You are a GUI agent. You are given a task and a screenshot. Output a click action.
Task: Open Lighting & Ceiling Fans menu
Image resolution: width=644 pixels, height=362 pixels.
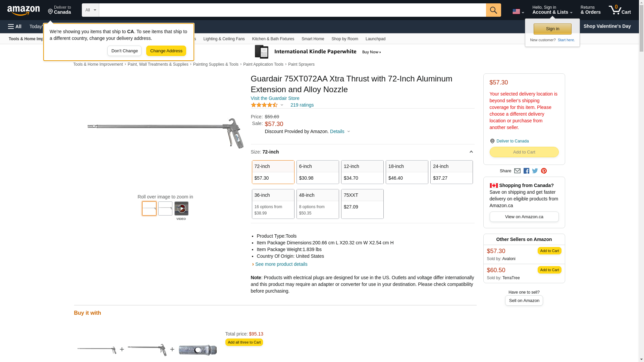(x=224, y=39)
